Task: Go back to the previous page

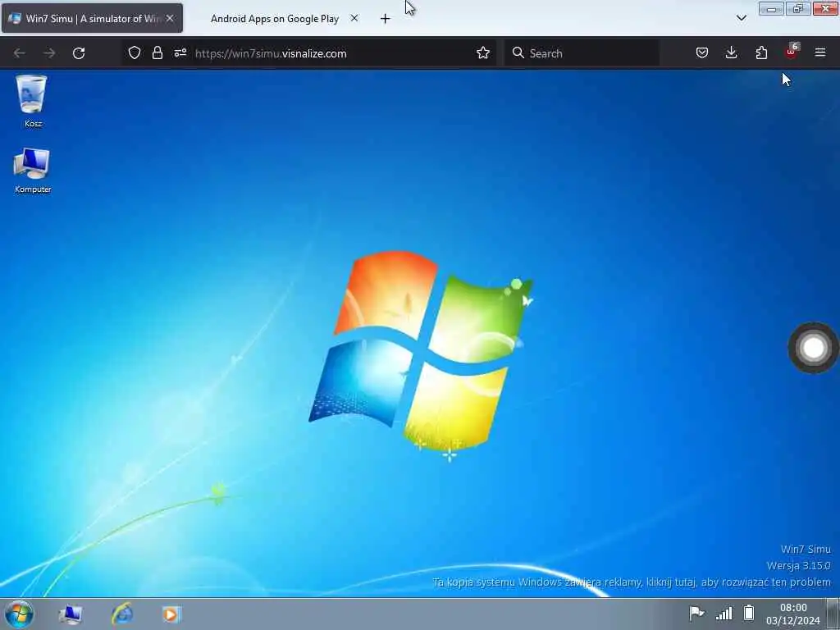Action: [20, 53]
